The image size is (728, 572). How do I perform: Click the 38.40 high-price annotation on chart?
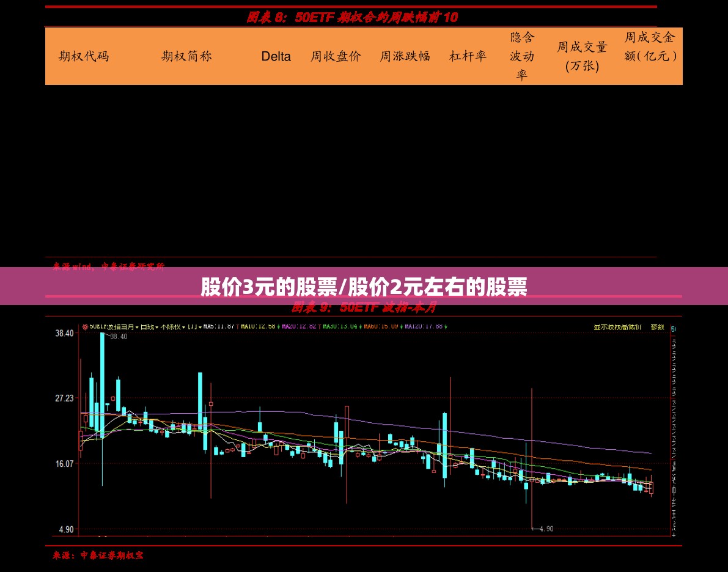(x=119, y=337)
